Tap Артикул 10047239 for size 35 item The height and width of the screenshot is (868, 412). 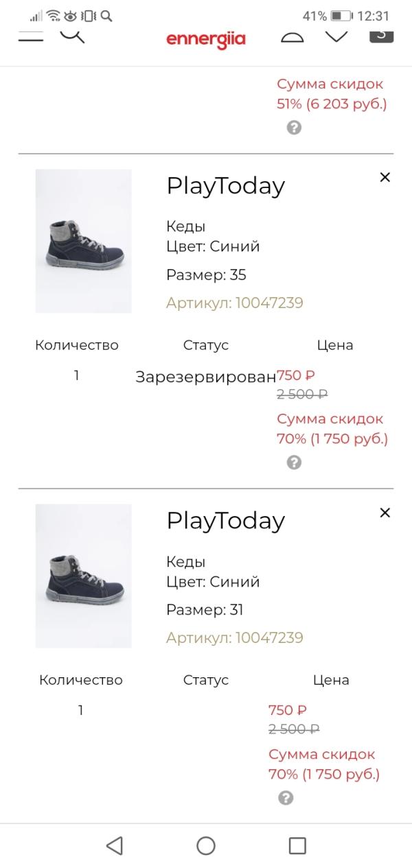click(x=234, y=303)
